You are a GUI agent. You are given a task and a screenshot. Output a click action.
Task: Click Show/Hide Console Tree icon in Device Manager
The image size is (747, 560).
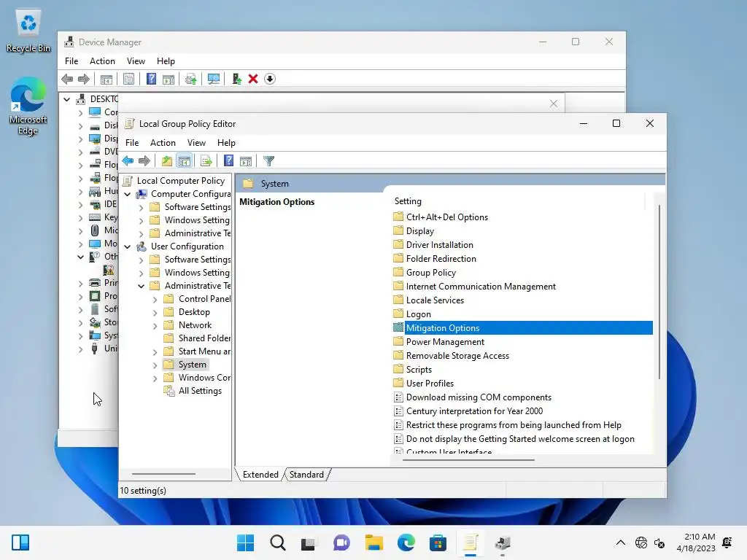coord(107,79)
